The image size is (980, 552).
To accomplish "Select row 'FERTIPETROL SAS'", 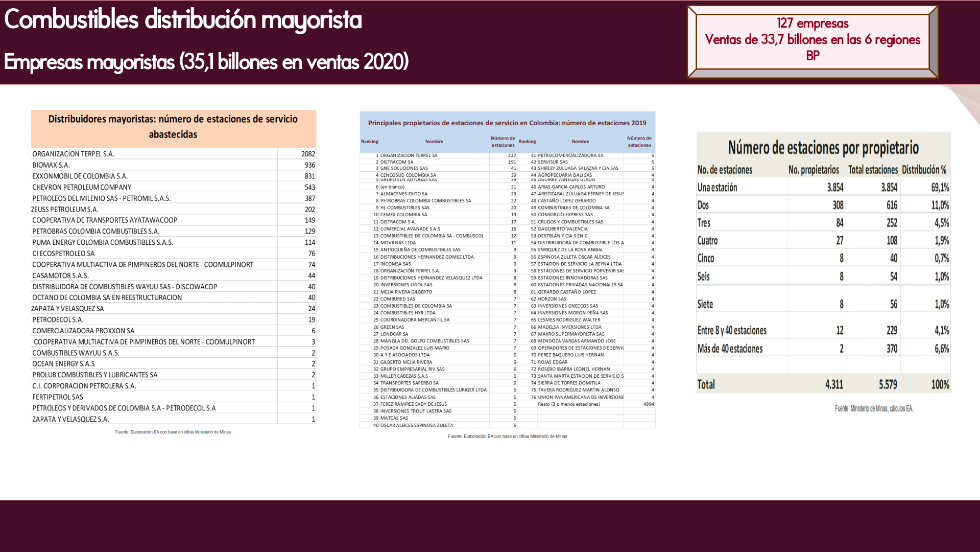I will pos(174,397).
